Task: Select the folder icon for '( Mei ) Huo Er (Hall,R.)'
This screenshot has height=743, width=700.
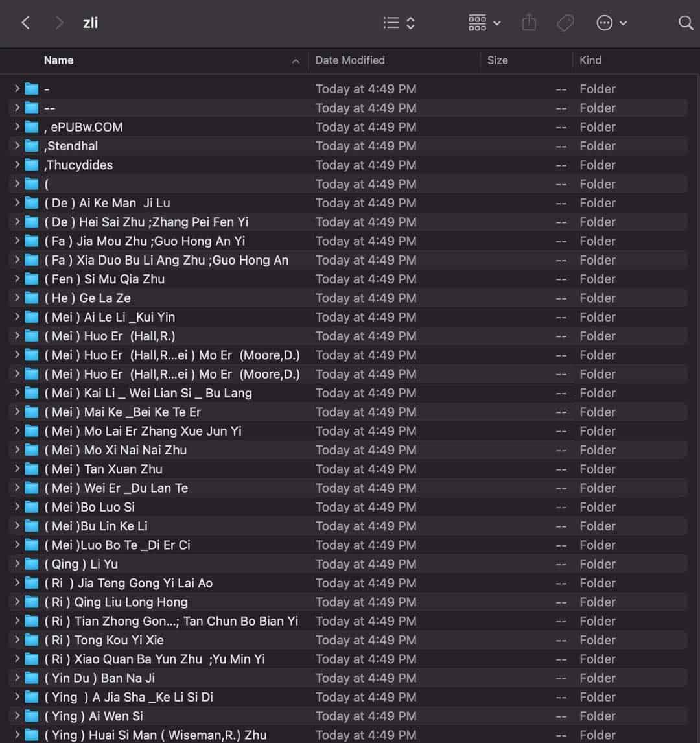Action: 31,336
